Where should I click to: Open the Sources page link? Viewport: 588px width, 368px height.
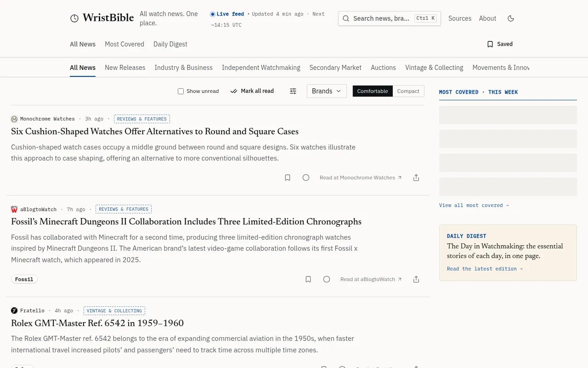pos(460,18)
